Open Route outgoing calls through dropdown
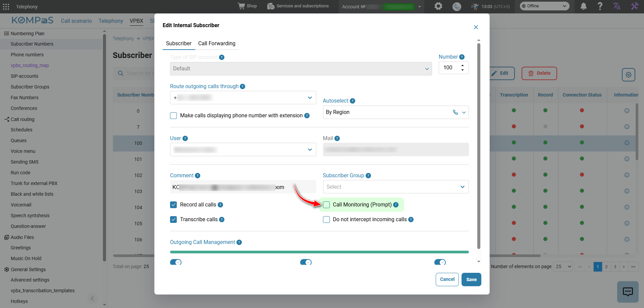This screenshot has width=644, height=308. pos(243,98)
